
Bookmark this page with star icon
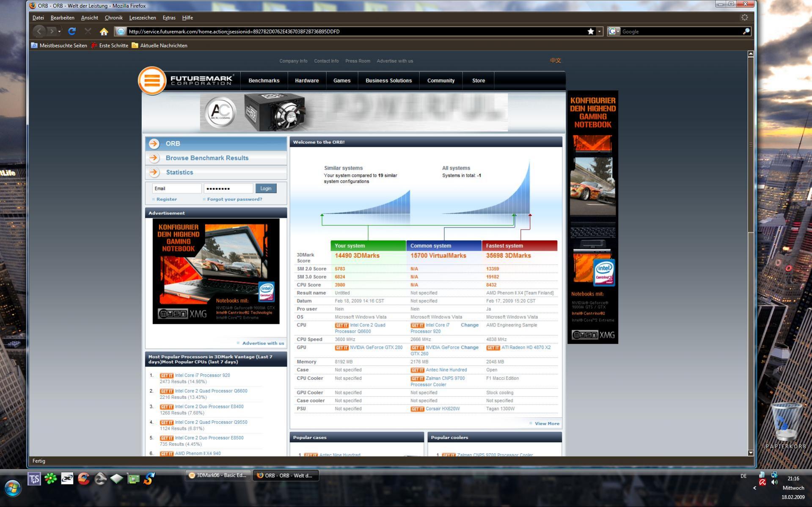click(591, 31)
